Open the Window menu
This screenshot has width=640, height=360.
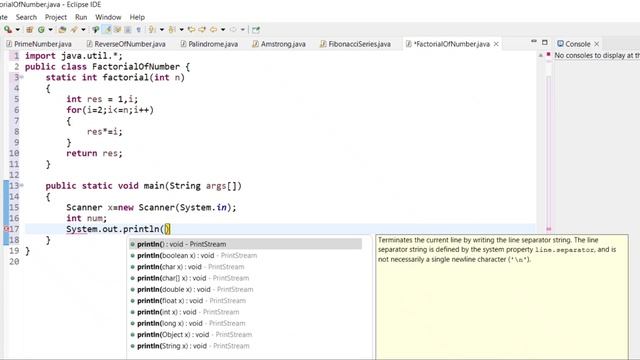pos(108,17)
